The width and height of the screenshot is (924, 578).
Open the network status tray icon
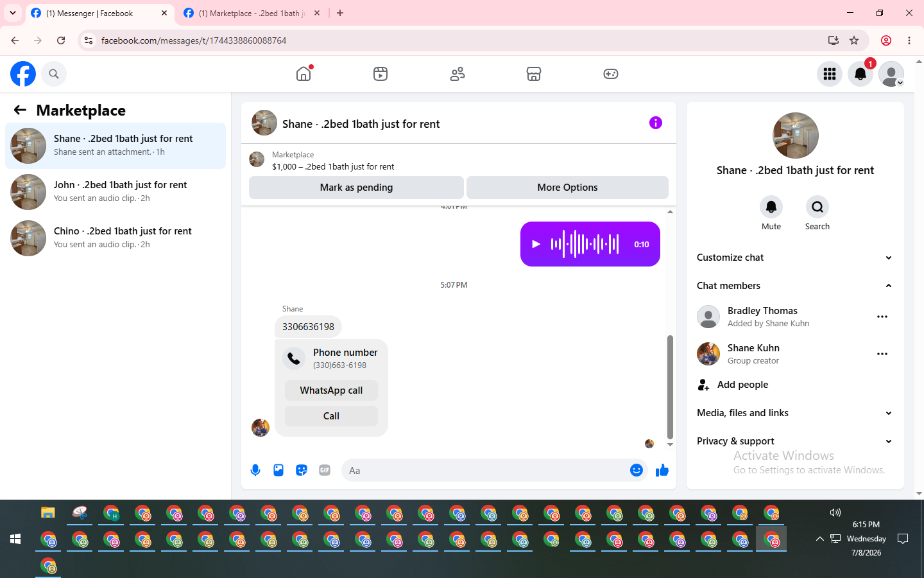[x=835, y=539]
